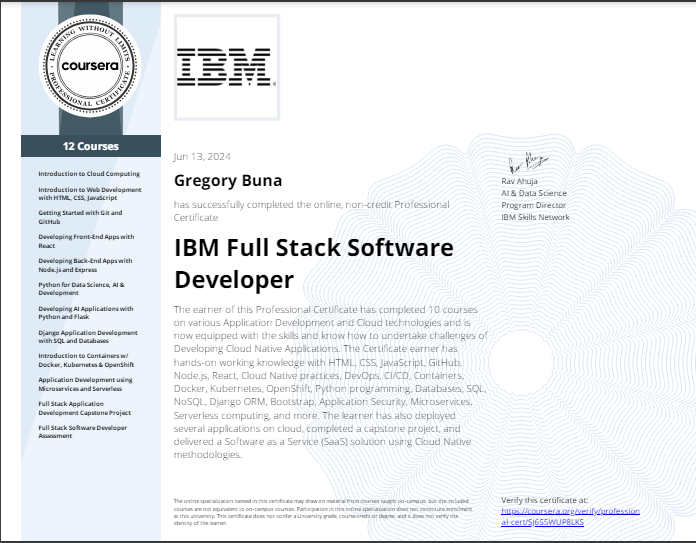
Task: Select Developing Back-End Apps with Node.js and Express
Action: coord(85,265)
